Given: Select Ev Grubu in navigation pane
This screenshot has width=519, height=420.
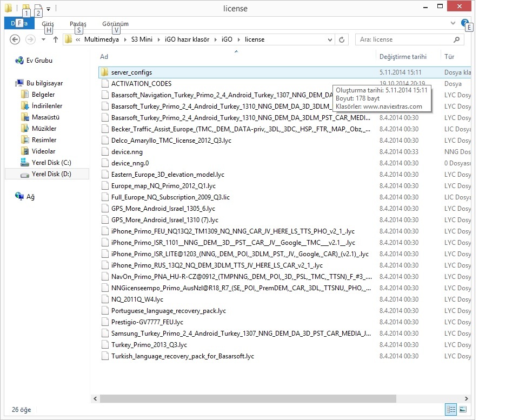Looking at the screenshot, I should point(39,61).
